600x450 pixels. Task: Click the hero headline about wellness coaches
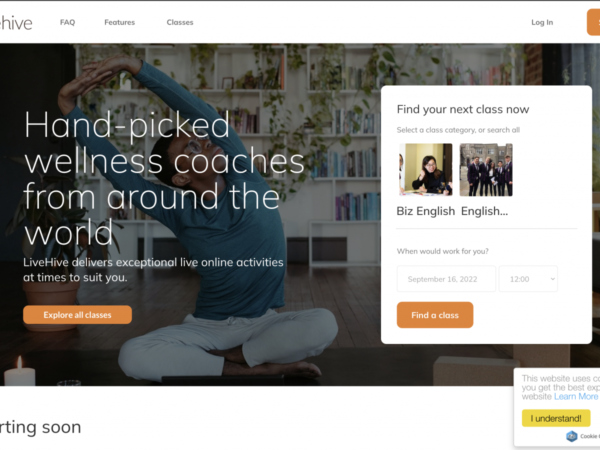click(x=165, y=178)
